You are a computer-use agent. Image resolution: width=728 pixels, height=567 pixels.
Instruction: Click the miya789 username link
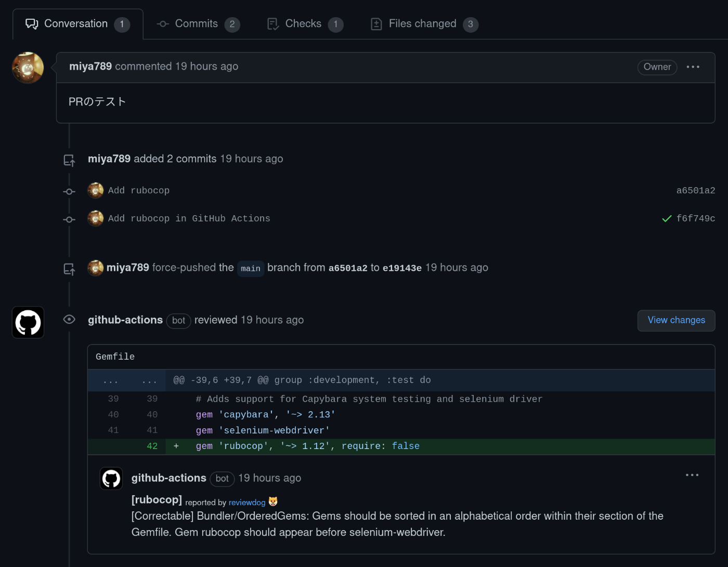[90, 66]
